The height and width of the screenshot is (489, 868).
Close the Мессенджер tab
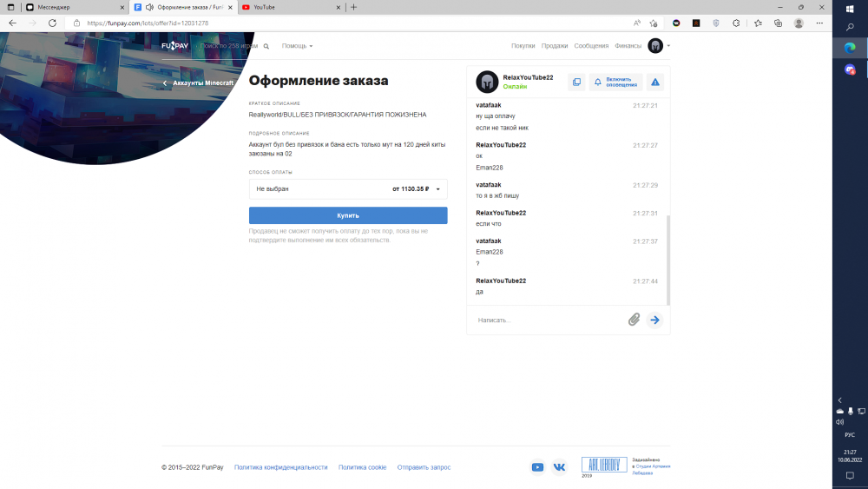[x=122, y=7]
